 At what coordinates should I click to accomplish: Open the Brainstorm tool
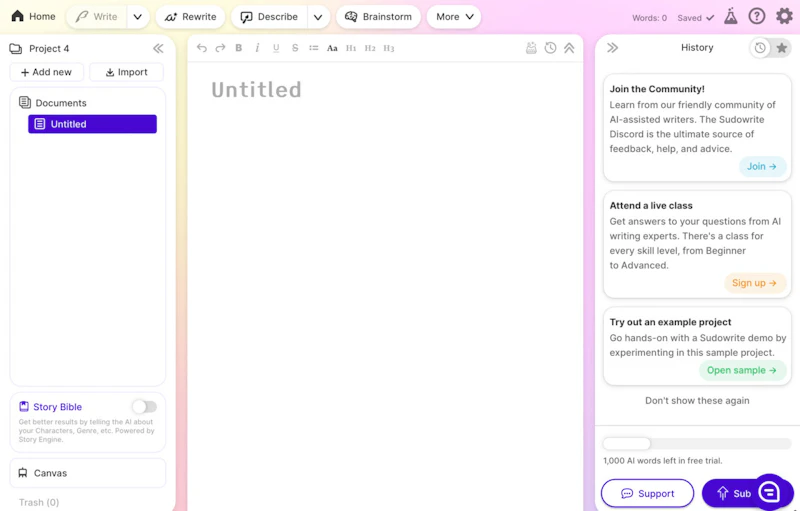click(x=378, y=17)
